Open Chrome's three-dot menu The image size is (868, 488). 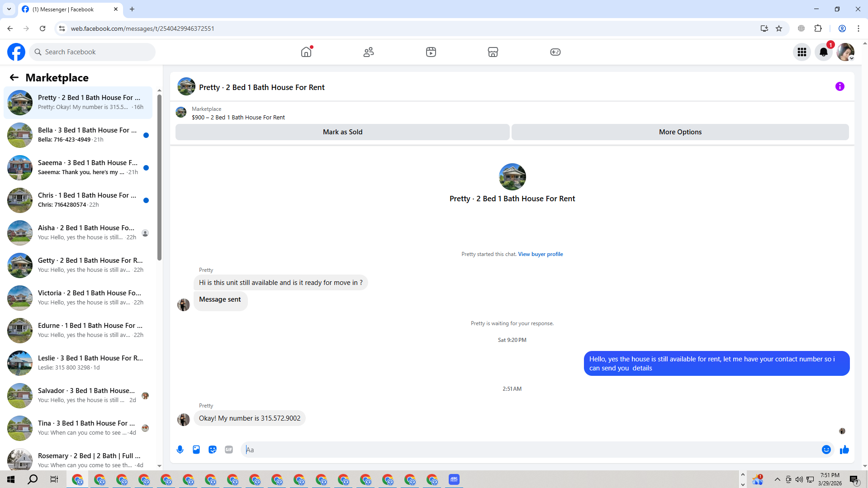point(859,28)
